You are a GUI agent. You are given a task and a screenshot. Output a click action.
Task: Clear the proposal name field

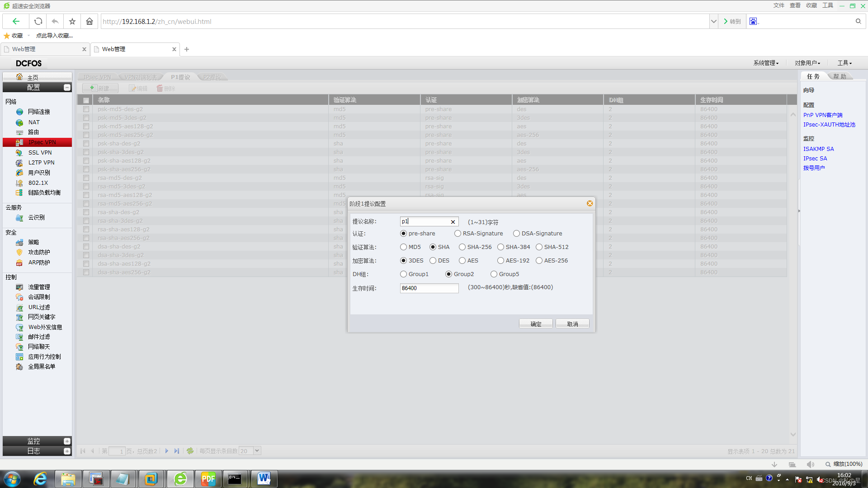[x=453, y=222]
